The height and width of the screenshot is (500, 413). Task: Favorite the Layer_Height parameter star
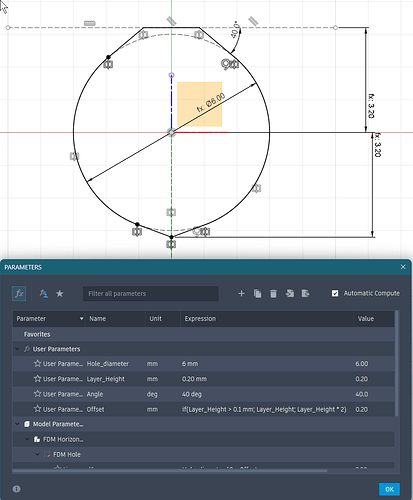(x=37, y=379)
